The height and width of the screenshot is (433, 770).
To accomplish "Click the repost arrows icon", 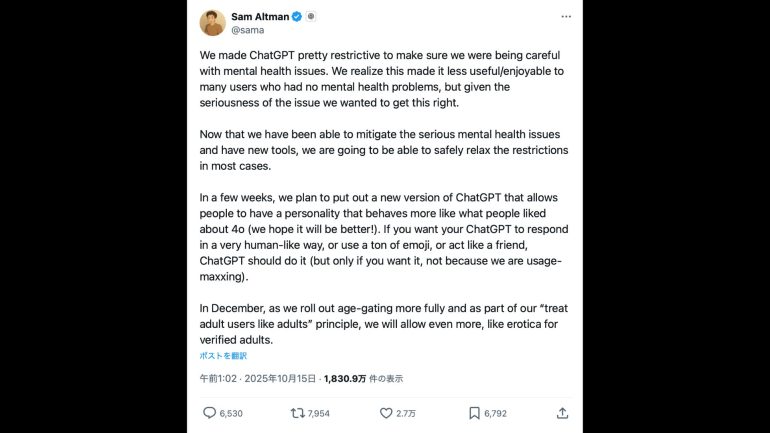I will 297,413.
